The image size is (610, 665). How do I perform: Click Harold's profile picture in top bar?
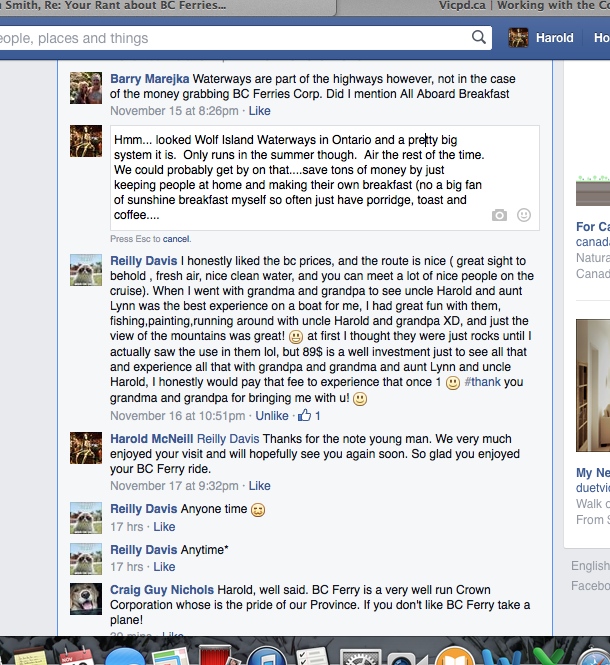518,38
